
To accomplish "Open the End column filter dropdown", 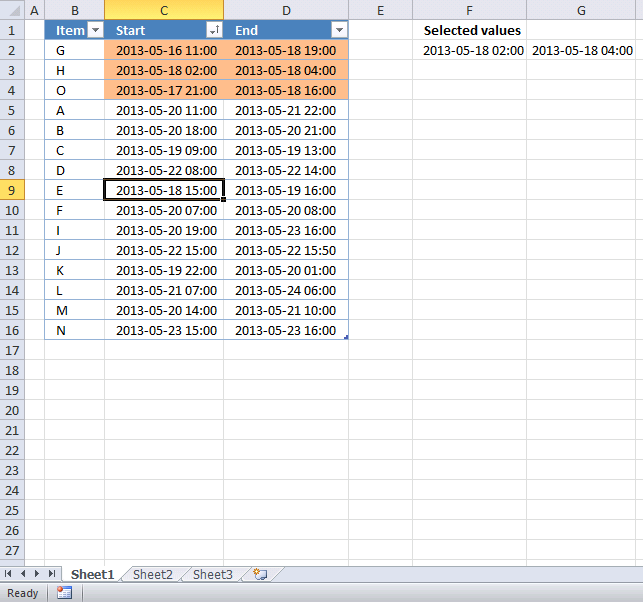I will pos(339,30).
